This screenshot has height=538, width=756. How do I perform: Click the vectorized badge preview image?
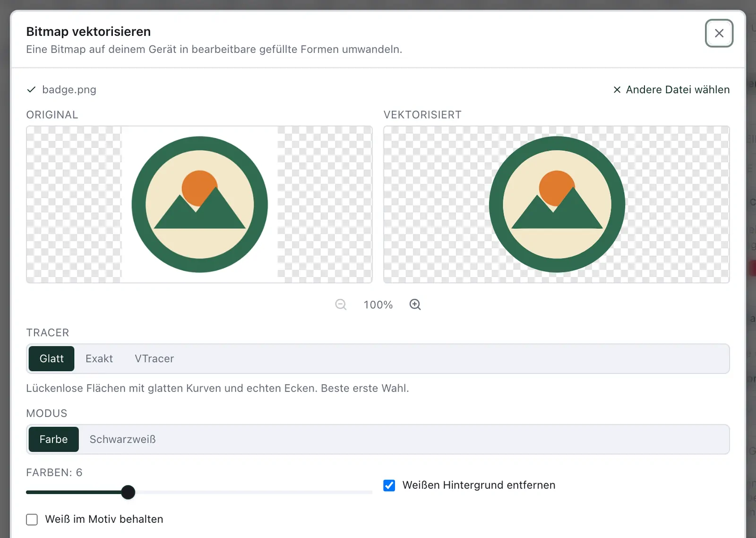tap(557, 204)
